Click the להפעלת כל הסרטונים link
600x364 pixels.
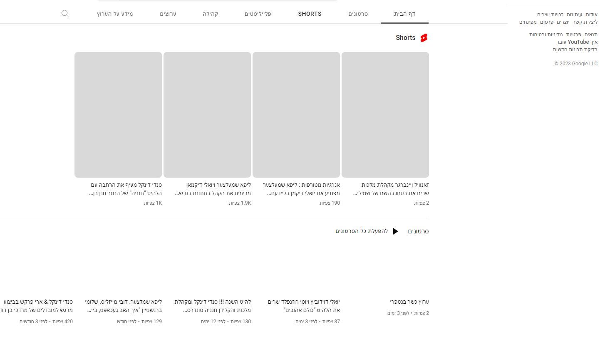[x=362, y=231]
